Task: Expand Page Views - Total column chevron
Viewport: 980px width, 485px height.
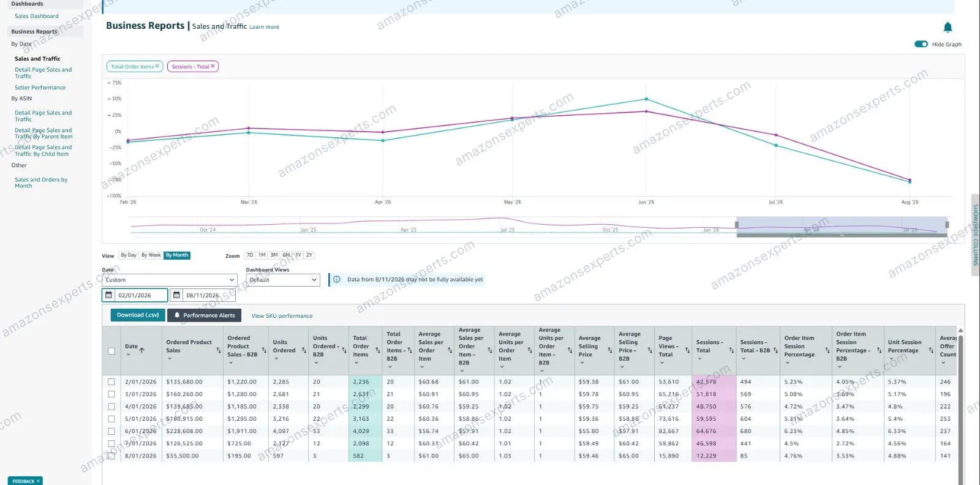Action: tap(662, 363)
